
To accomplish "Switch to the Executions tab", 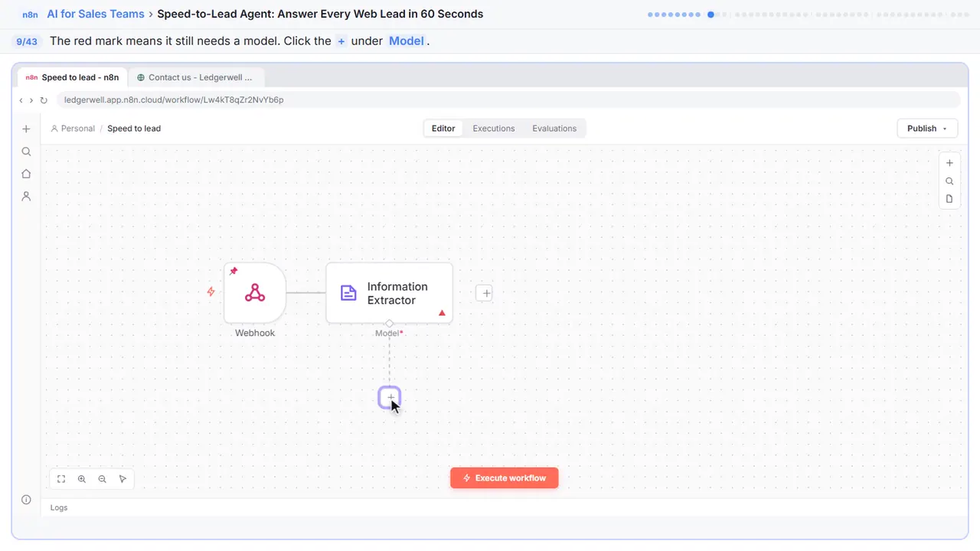I will tap(494, 129).
